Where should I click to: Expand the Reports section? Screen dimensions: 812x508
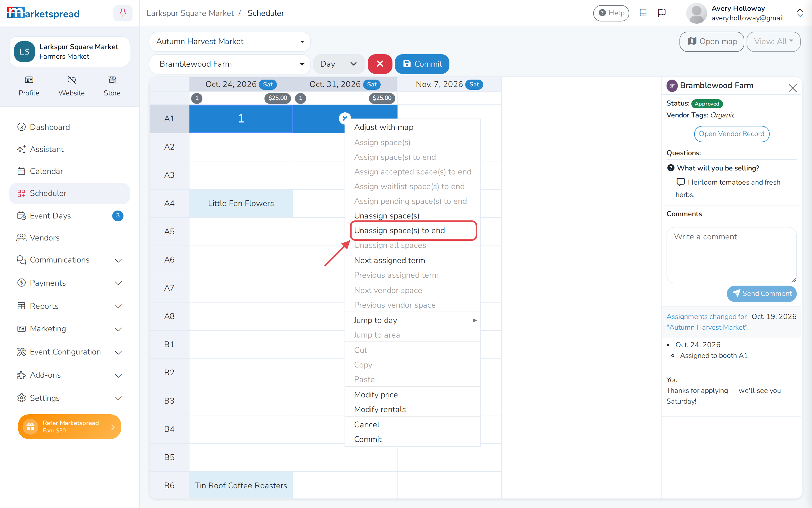coord(69,306)
